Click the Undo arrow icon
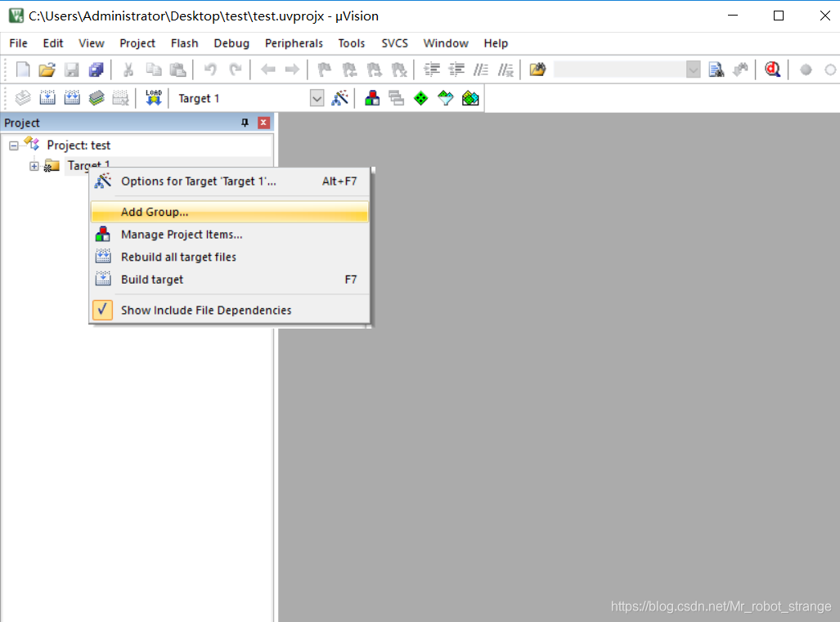The height and width of the screenshot is (622, 840). pyautogui.click(x=210, y=69)
